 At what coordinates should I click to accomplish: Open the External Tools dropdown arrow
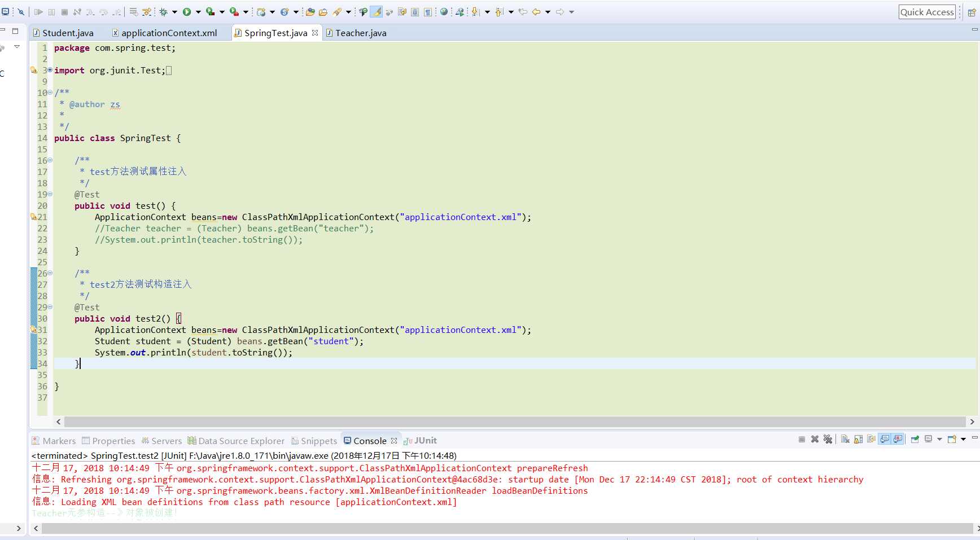(246, 12)
